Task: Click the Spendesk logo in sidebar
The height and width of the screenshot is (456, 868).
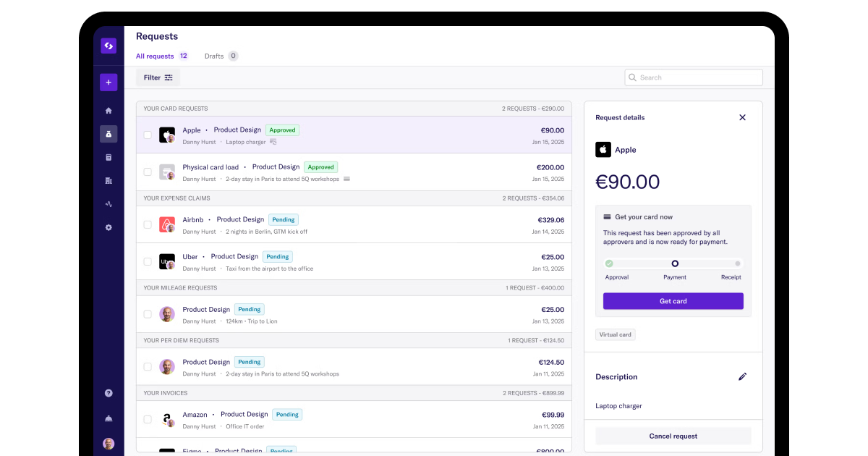Action: click(109, 46)
